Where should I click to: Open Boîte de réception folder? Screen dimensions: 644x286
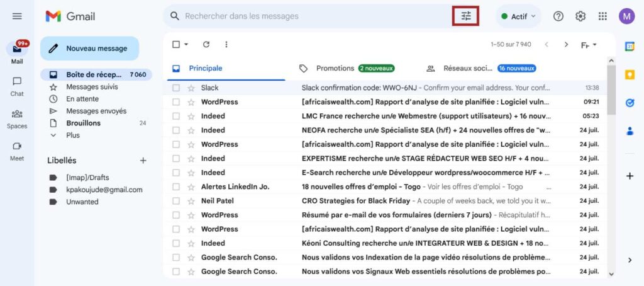coord(96,75)
